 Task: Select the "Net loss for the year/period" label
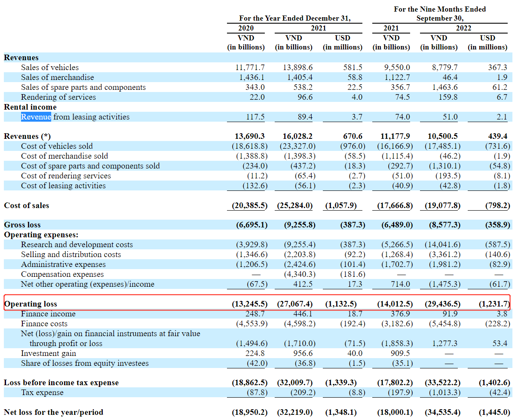point(54,412)
